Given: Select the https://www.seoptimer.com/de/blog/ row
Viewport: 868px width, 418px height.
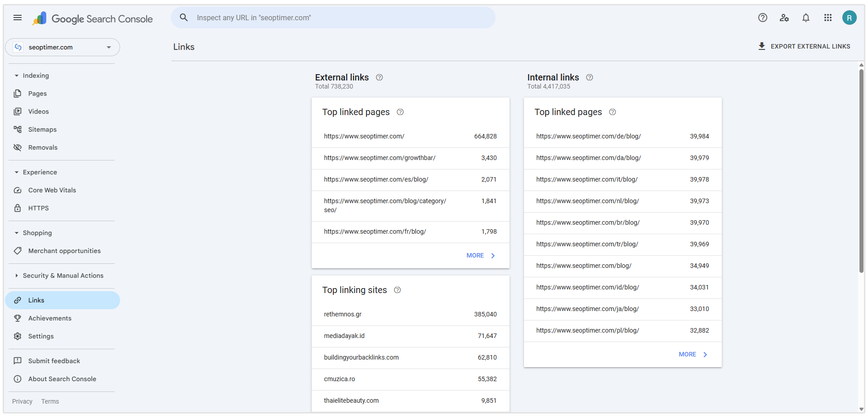Looking at the screenshot, I should click(623, 136).
